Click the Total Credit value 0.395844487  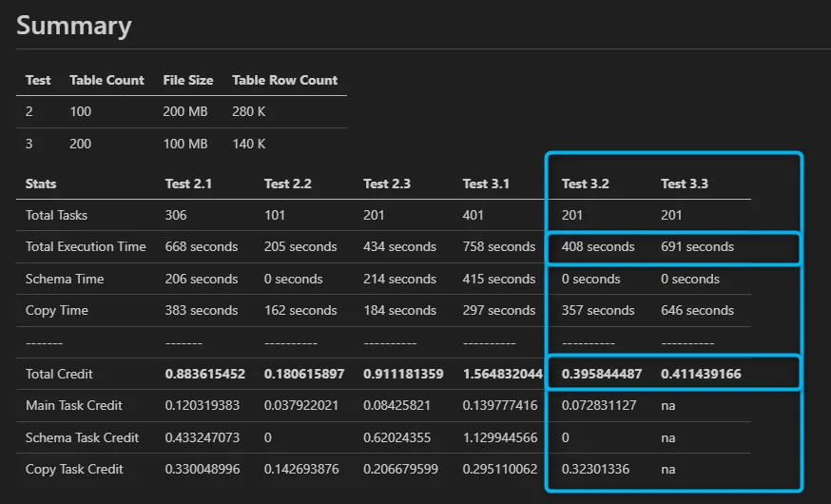click(601, 374)
